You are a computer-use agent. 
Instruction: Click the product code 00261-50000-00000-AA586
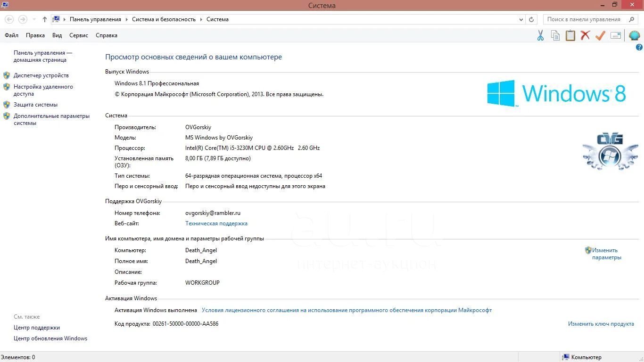(185, 324)
